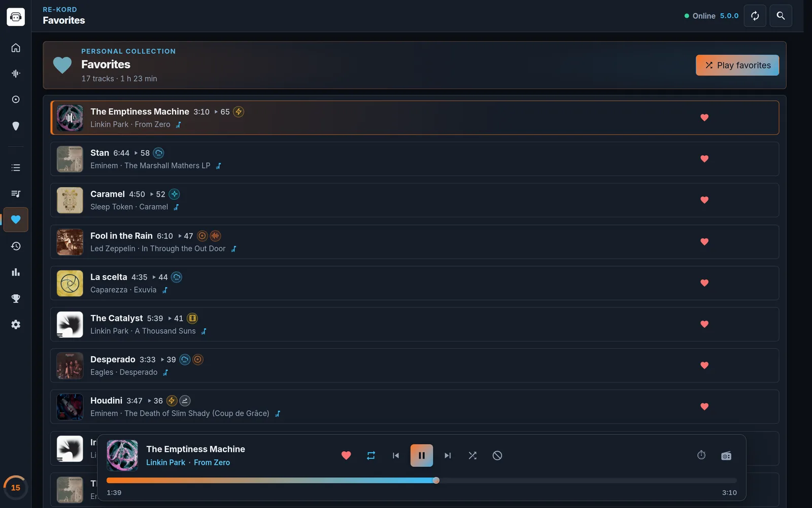Screen dimensions: 812x508
Task: Click the sleep timer icon in player
Action: pos(701,455)
